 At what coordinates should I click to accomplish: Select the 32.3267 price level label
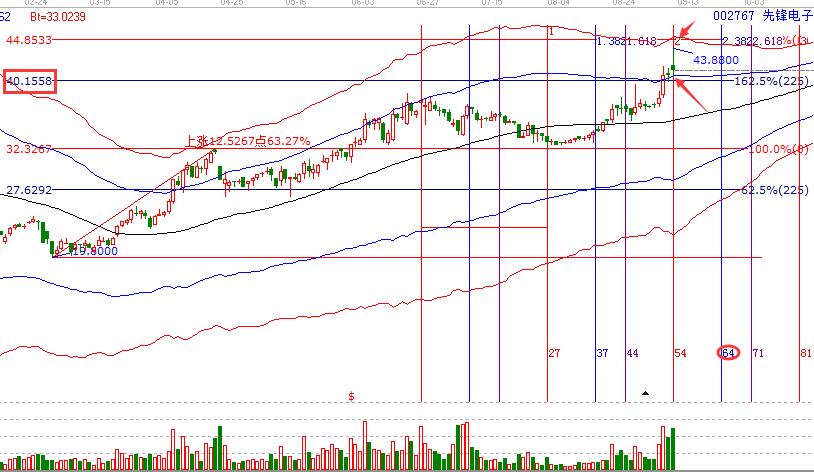click(x=28, y=149)
